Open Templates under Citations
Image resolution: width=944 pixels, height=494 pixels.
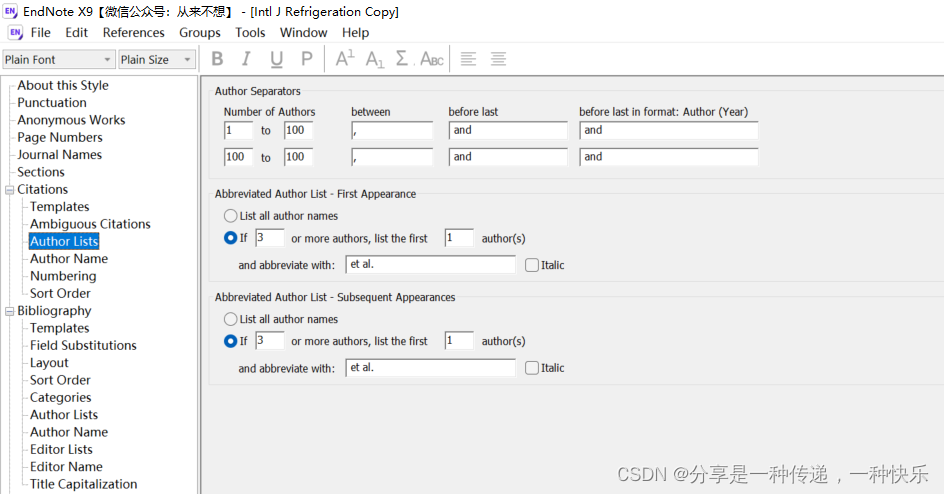click(60, 207)
